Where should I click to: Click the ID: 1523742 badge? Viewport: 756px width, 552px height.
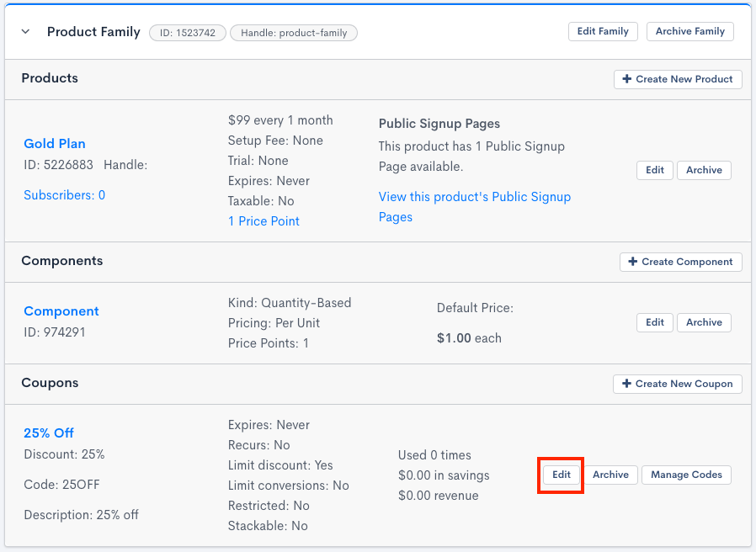click(x=187, y=33)
